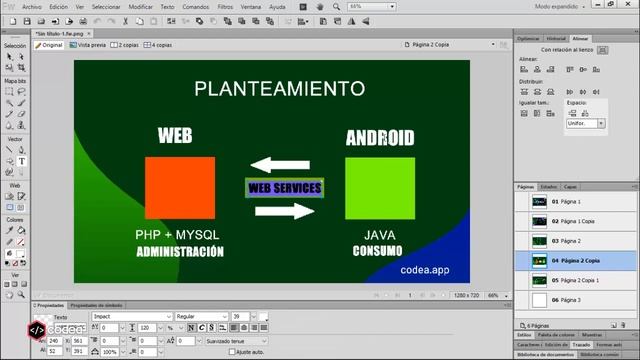The width and height of the screenshot is (640, 360).
Task: Distribute top edges under Distribuir
Action: (524, 92)
